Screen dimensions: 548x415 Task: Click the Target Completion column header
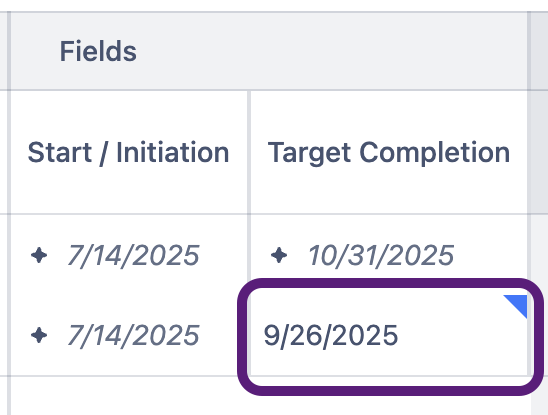pos(389,153)
